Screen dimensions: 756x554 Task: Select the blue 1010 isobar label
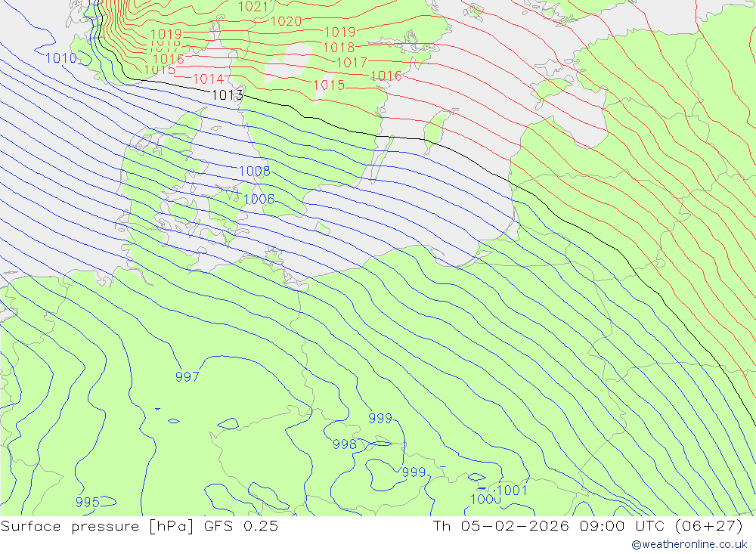[61, 58]
